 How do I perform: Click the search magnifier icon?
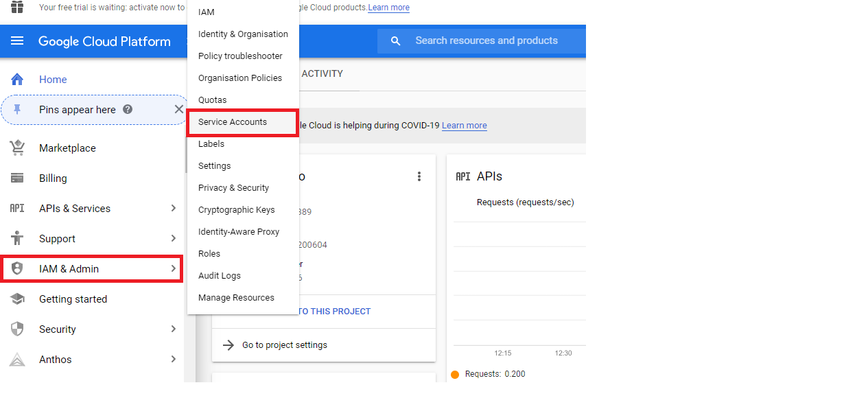(395, 41)
